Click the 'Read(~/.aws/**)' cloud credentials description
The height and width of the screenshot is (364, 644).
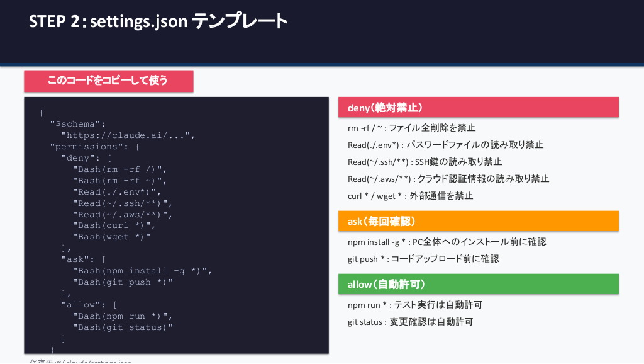tap(448, 179)
